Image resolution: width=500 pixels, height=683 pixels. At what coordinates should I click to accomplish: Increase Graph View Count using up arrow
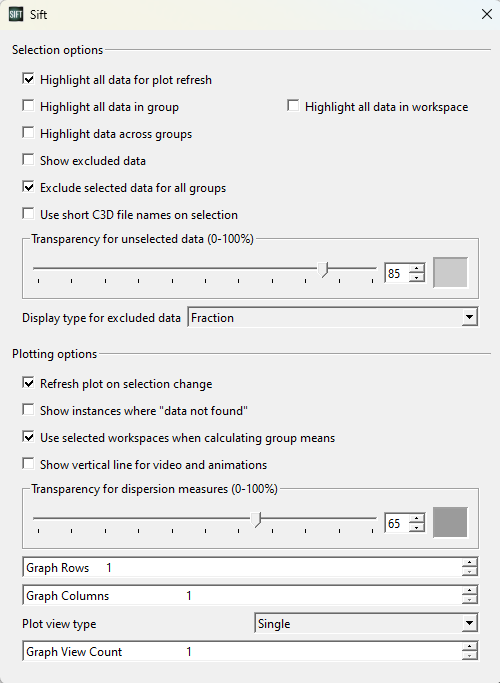click(x=470, y=647)
